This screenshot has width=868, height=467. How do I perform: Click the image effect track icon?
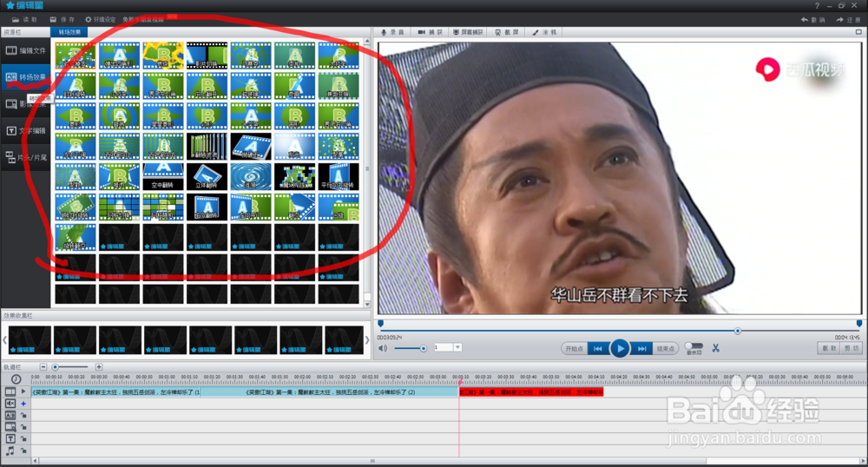click(x=10, y=426)
